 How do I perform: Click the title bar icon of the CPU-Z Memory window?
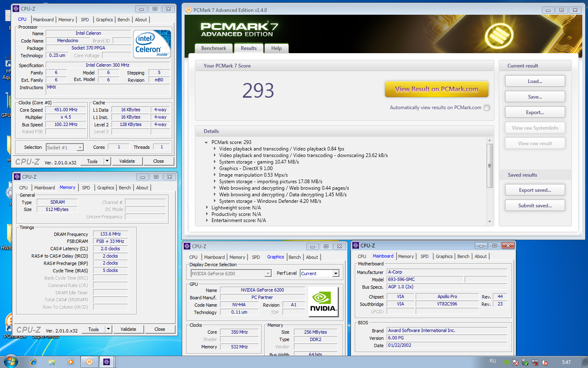click(x=17, y=177)
